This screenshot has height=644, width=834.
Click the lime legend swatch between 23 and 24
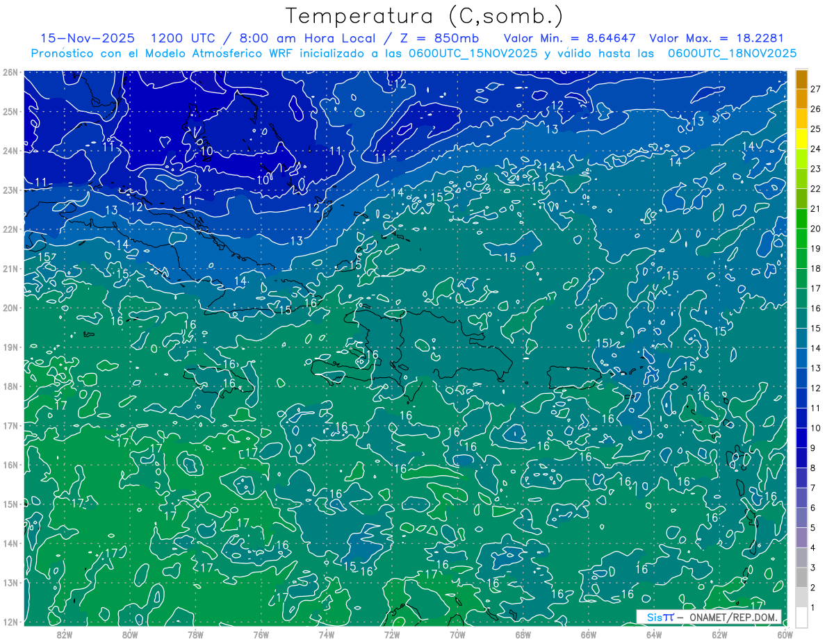802,158
